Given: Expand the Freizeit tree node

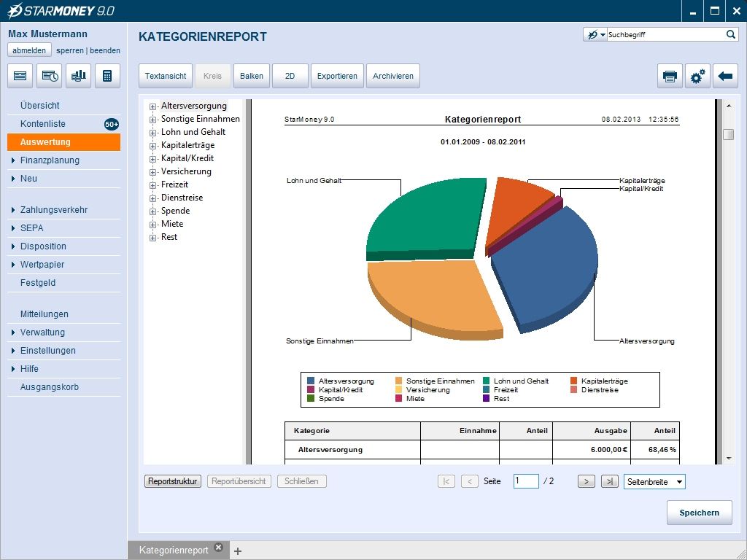Looking at the screenshot, I should tap(152, 185).
